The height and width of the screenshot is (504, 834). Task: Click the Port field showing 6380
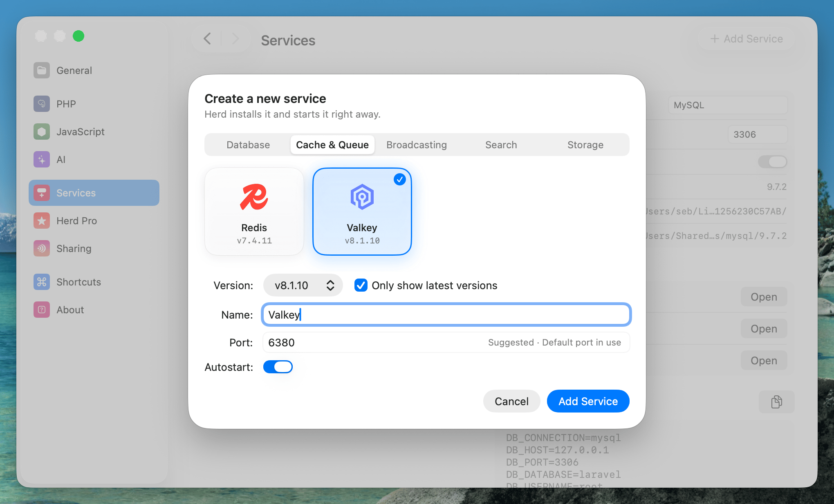click(446, 342)
